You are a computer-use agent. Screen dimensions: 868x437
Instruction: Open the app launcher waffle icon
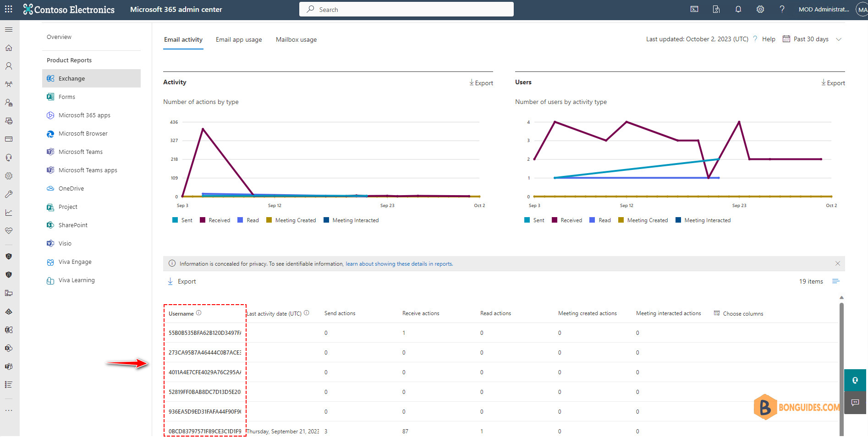point(9,9)
